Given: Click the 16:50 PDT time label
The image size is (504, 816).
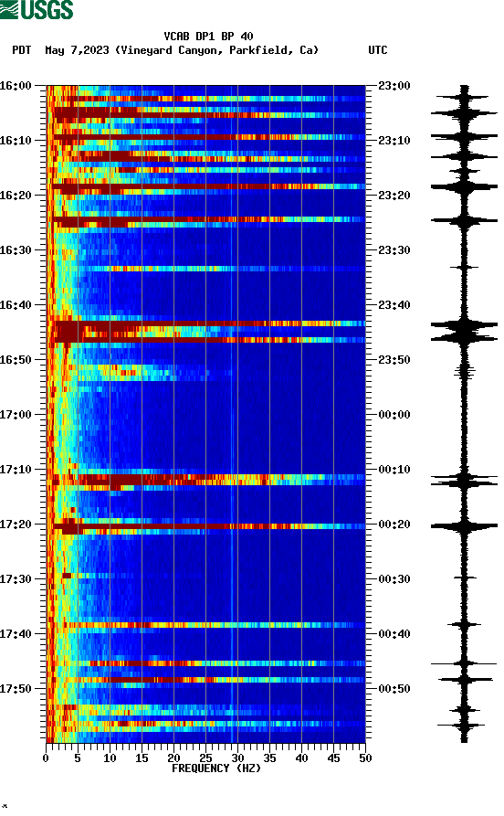Looking at the screenshot, I should coord(16,360).
